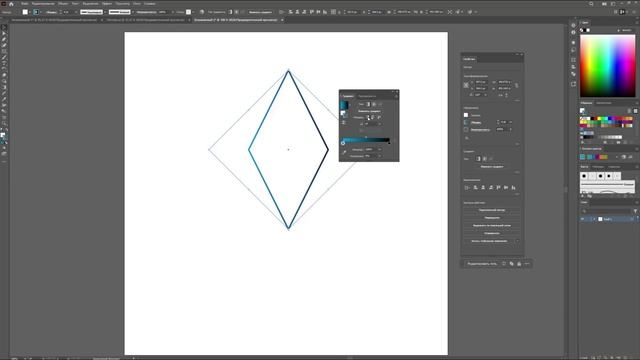Select the first brush thumbnail in the Brushes panel
The width and height of the screenshot is (640, 360).
point(584,176)
